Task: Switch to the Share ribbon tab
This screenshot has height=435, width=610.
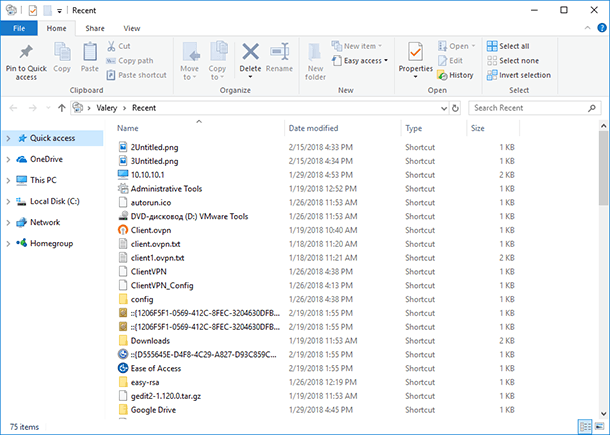Action: click(x=95, y=28)
